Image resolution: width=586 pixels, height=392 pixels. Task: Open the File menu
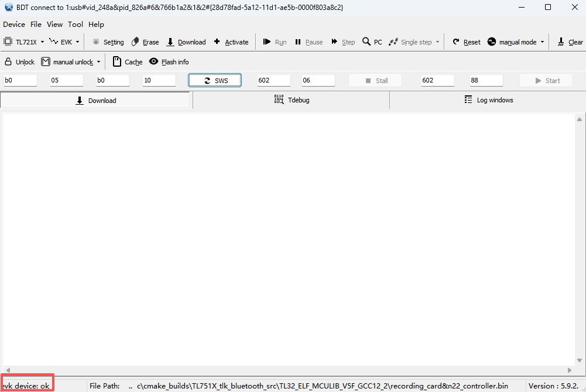(36, 24)
